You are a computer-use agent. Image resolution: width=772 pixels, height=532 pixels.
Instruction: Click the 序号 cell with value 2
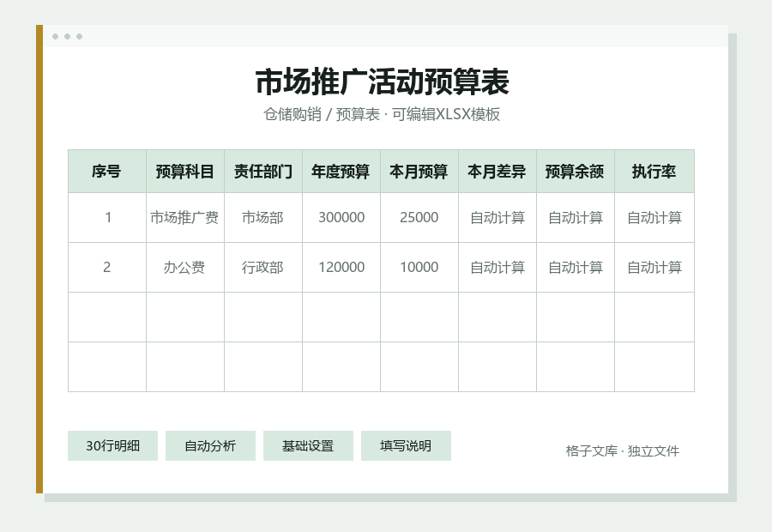click(x=107, y=268)
